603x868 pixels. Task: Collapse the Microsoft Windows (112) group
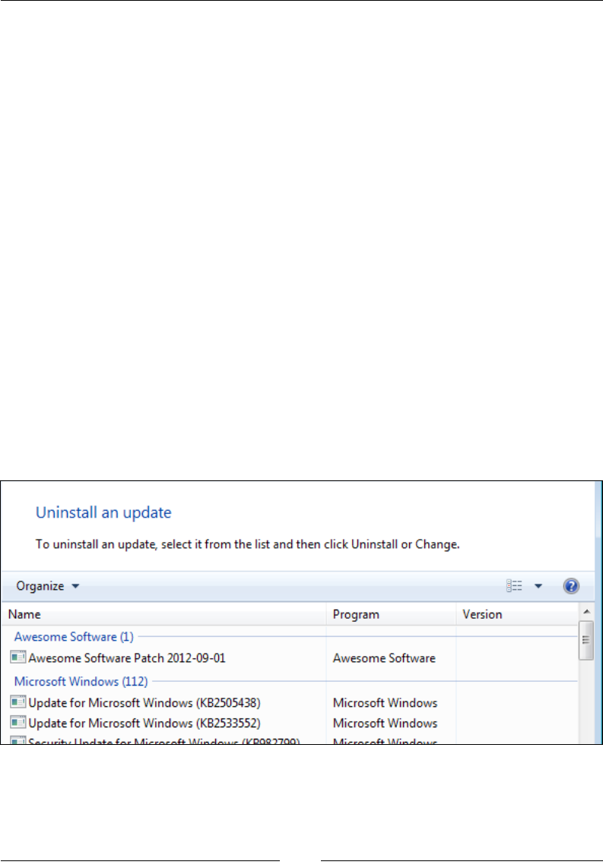tap(81, 682)
